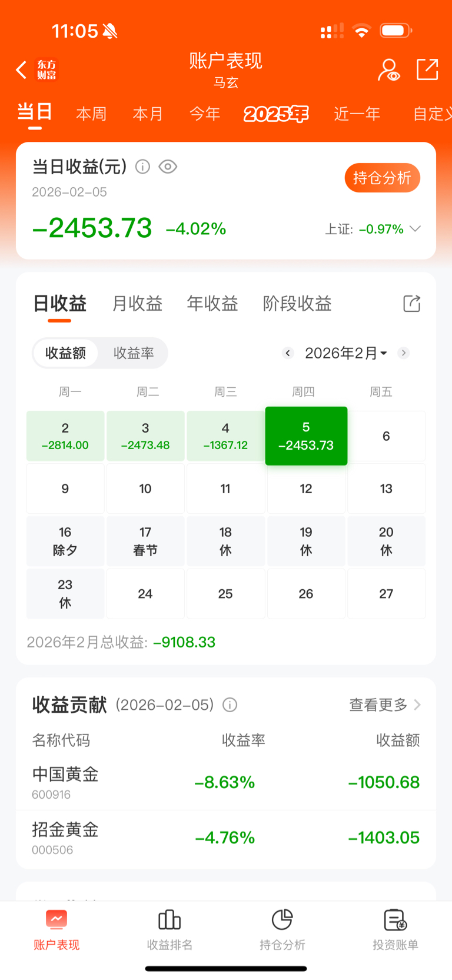Open 收益排名 bottom icon
This screenshot has height=980, width=452.
pyautogui.click(x=169, y=919)
